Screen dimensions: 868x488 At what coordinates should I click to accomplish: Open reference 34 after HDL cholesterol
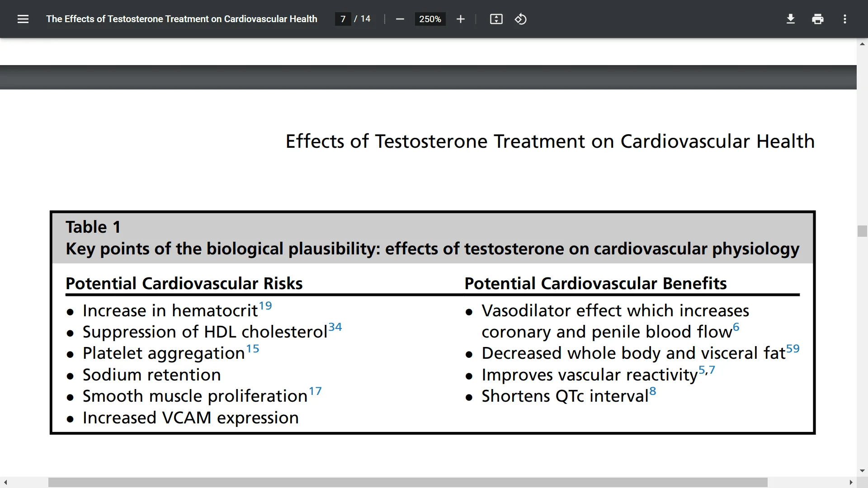pyautogui.click(x=335, y=327)
